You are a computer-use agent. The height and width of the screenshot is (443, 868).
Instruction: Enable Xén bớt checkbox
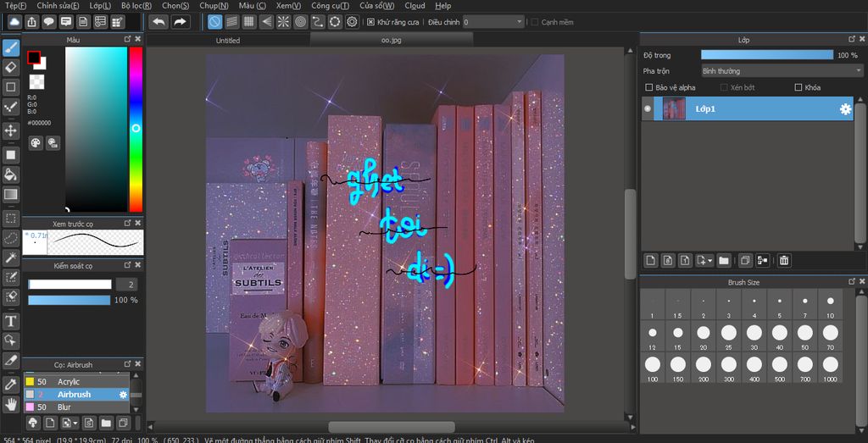[724, 87]
